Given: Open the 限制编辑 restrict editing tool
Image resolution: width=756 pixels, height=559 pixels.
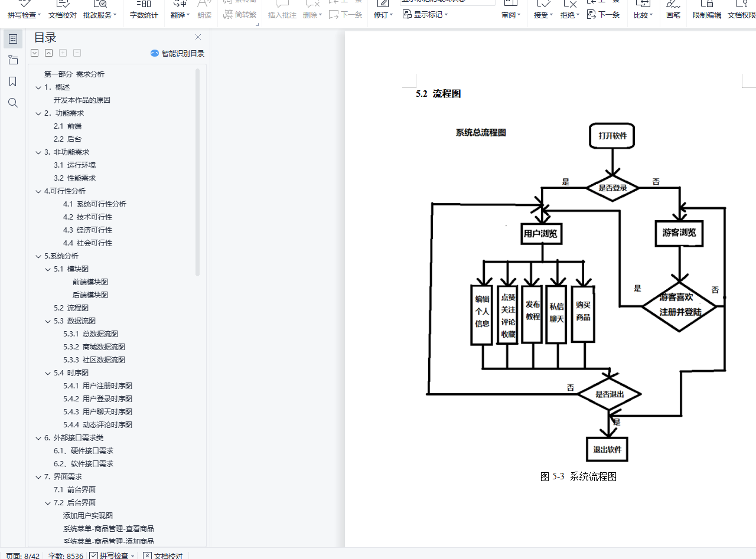Looking at the screenshot, I should (x=707, y=10).
